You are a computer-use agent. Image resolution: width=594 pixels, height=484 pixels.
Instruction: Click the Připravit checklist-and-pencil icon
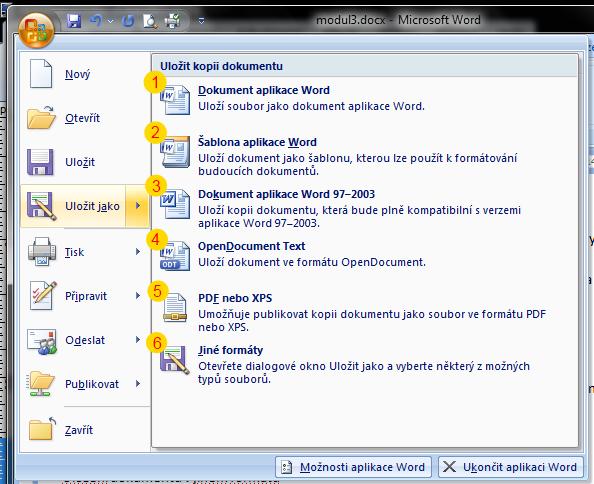pos(43,295)
